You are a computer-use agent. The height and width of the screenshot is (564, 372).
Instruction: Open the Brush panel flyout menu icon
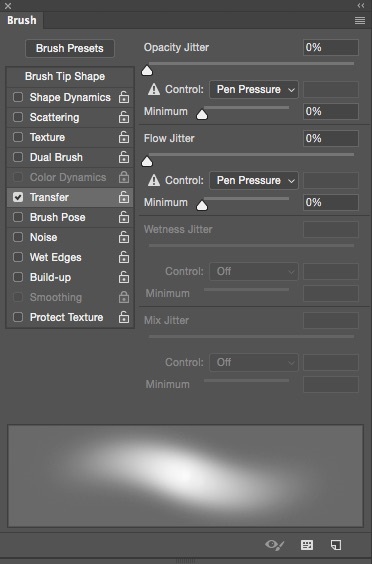[x=360, y=21]
